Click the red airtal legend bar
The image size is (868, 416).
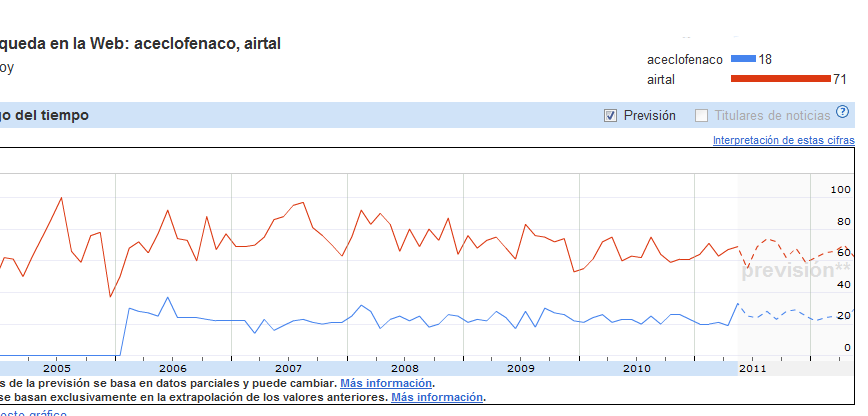click(781, 79)
